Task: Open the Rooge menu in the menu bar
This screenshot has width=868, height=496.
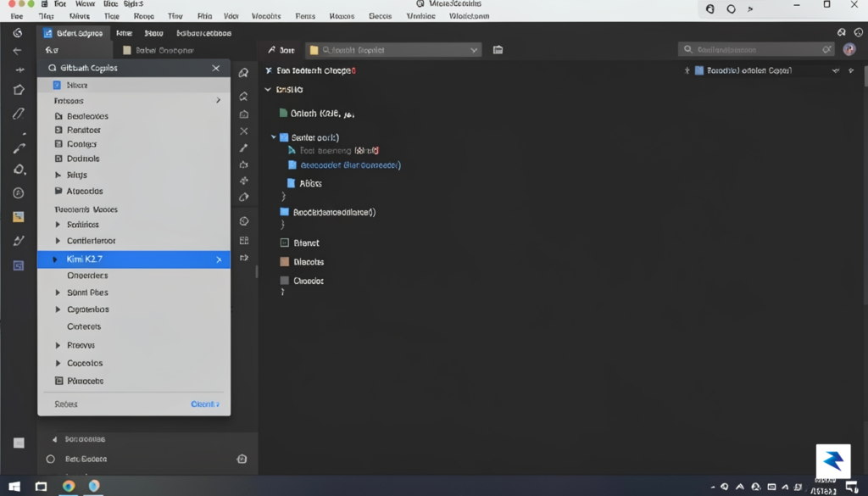Action: 144,16
